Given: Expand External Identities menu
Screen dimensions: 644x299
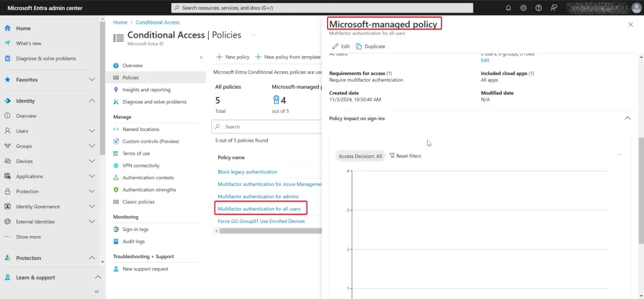Looking at the screenshot, I should click(92, 222).
